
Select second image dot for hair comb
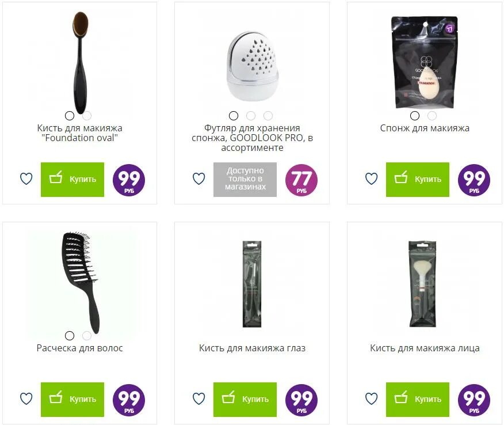tap(87, 336)
